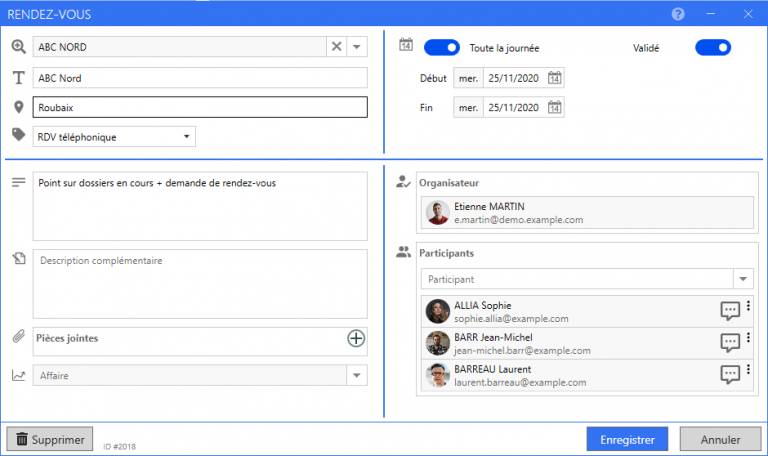Click the sophie.allia@example.com email text
768x456 pixels.
point(511,319)
